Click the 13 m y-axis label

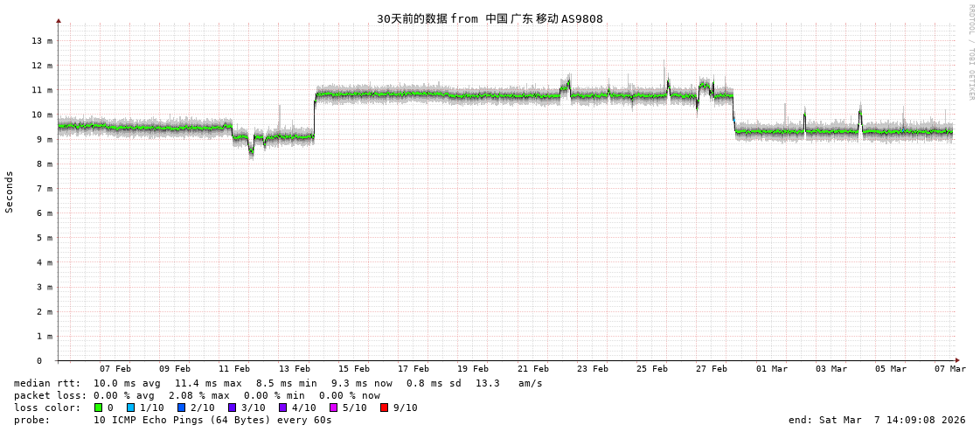[x=42, y=41]
